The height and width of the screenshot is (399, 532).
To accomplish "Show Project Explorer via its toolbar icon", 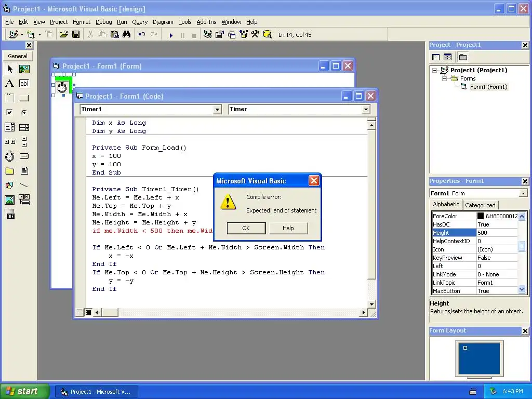I will coord(208,35).
